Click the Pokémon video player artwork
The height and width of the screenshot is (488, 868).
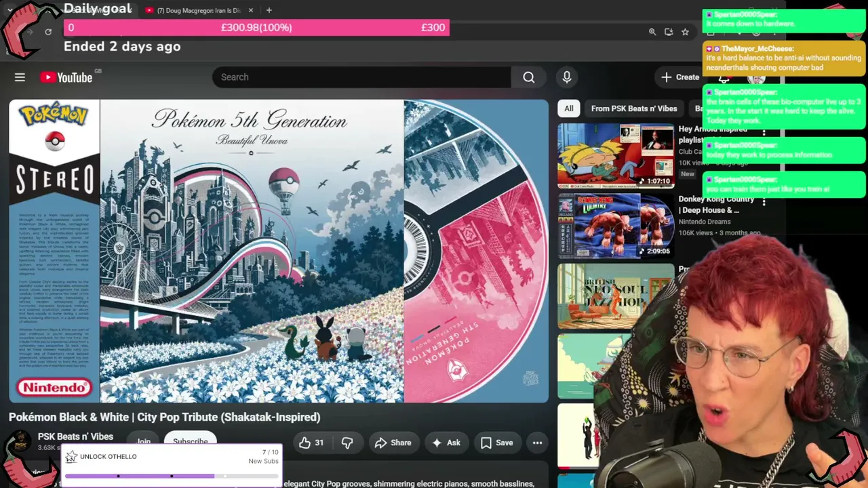coord(279,251)
